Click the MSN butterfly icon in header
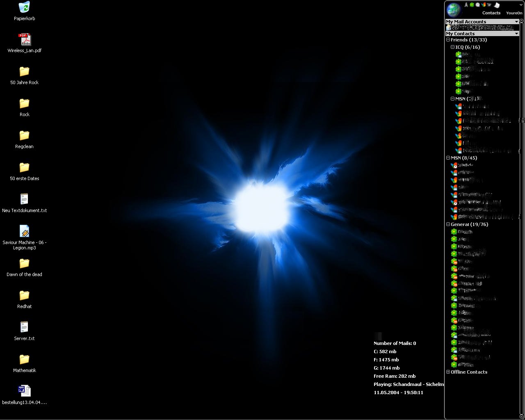 pyautogui.click(x=484, y=5)
